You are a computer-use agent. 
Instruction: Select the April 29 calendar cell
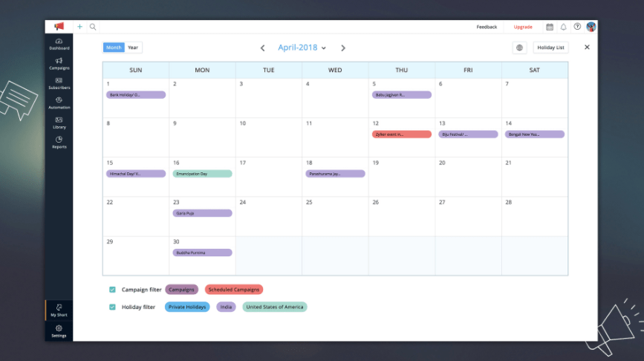tap(136, 256)
